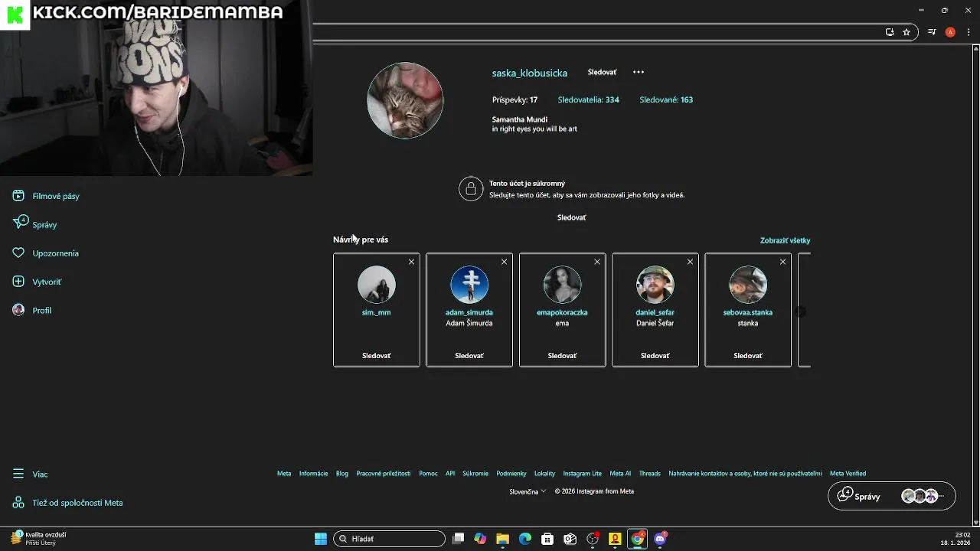
Task: Open the Slovenčina language dropdown
Action: pyautogui.click(x=528, y=491)
